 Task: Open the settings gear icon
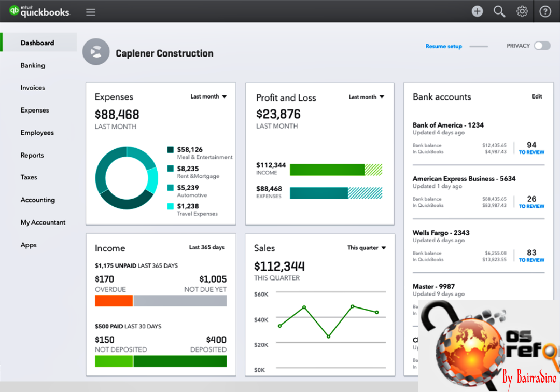click(x=522, y=11)
